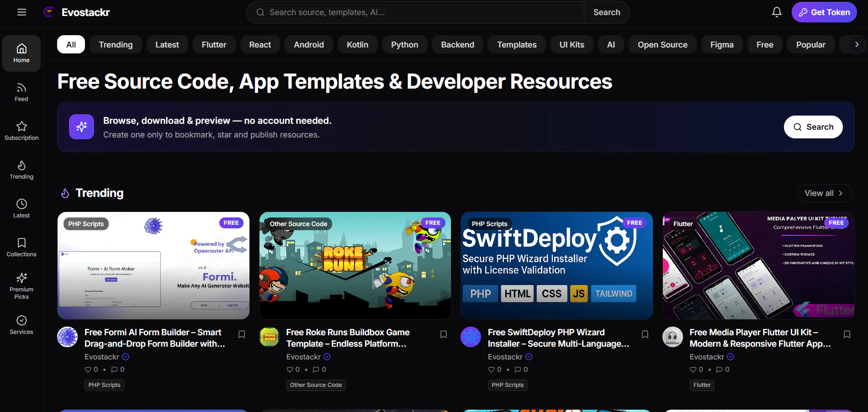Click PHP Scripts tag under Formi post
The image size is (868, 412).
click(x=104, y=385)
